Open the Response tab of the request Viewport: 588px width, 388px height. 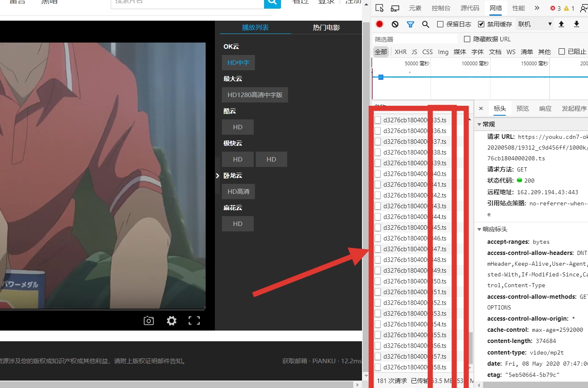(545, 108)
